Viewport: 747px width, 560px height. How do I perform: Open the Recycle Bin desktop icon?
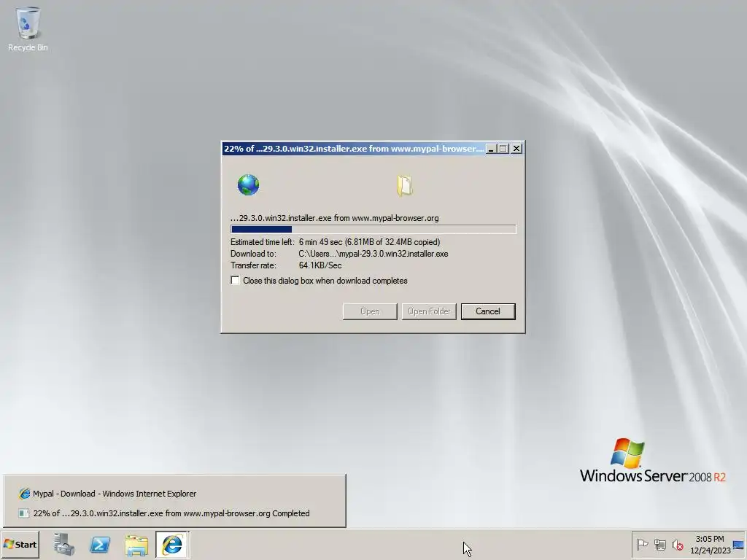tap(28, 28)
